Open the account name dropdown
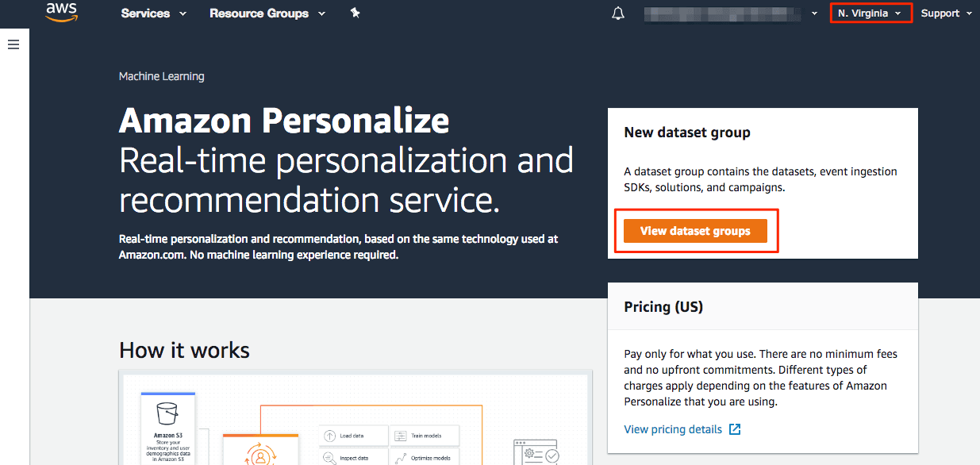 728,13
